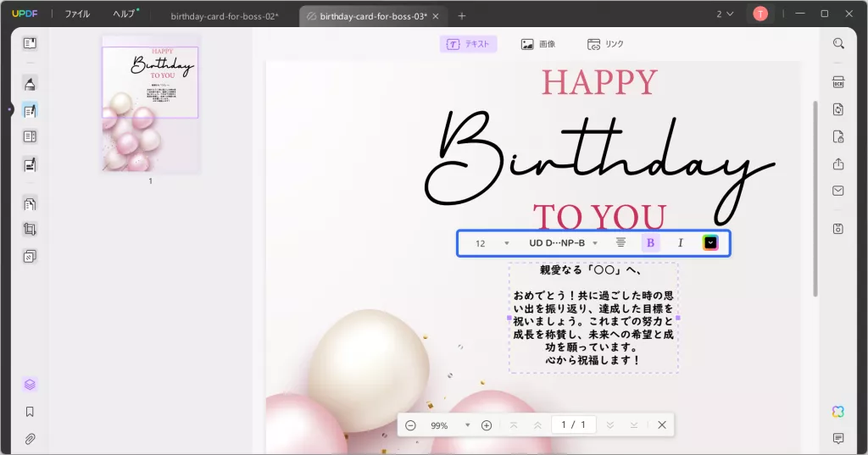This screenshot has width=868, height=455.
Task: Select page 1 thumbnail
Action: 151,104
